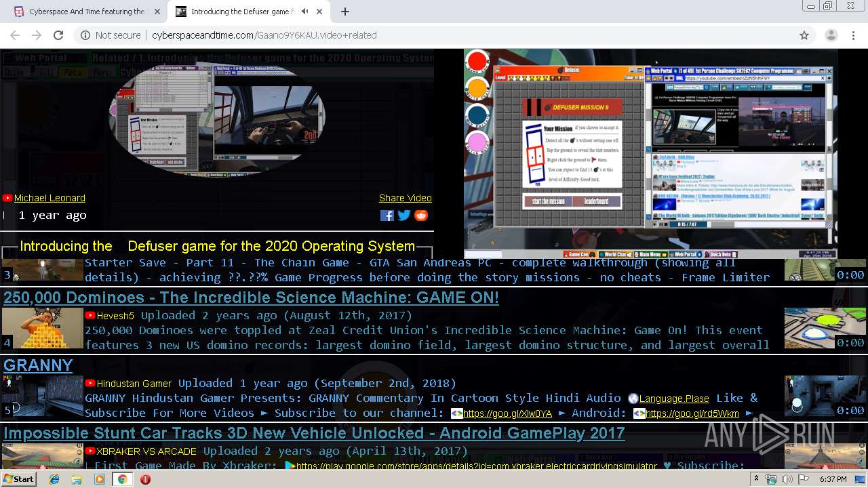Click the YouTube icon beside Michael Leonard
Viewport: 868px width, 488px height.
point(7,198)
